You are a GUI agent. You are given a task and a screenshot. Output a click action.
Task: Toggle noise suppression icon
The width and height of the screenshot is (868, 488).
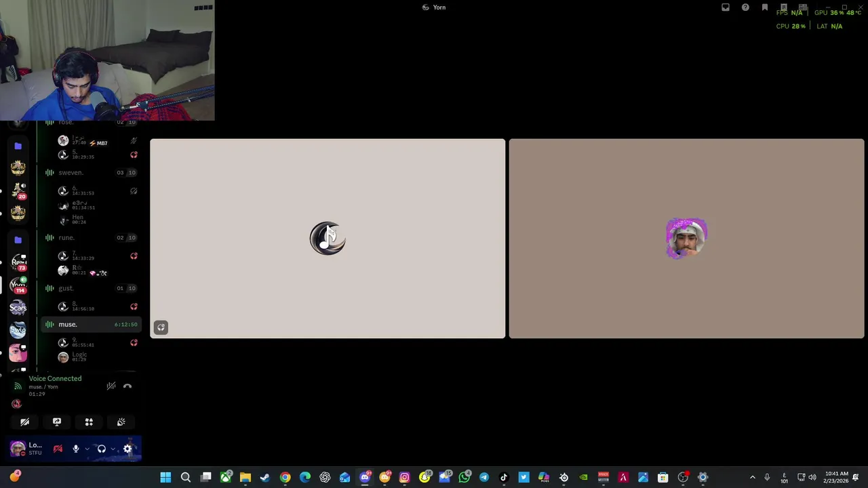tap(111, 386)
